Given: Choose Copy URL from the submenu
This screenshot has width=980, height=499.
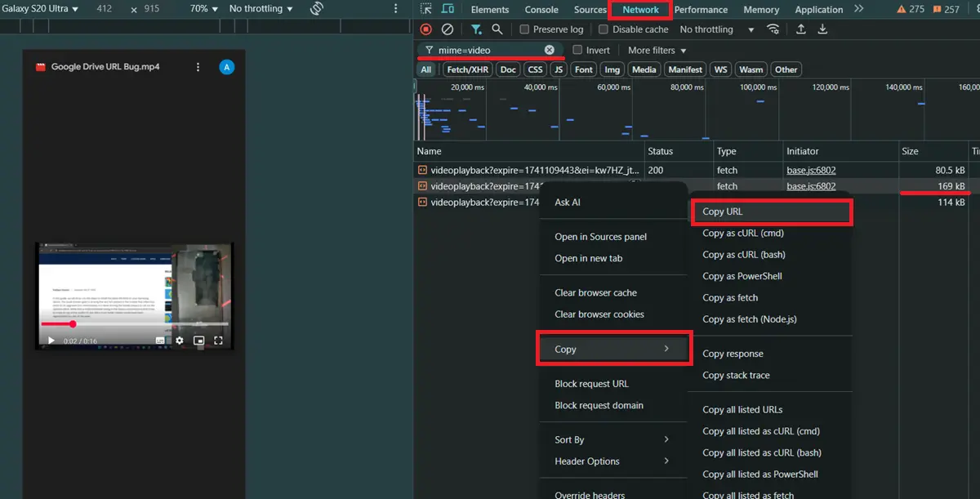Looking at the screenshot, I should click(723, 212).
